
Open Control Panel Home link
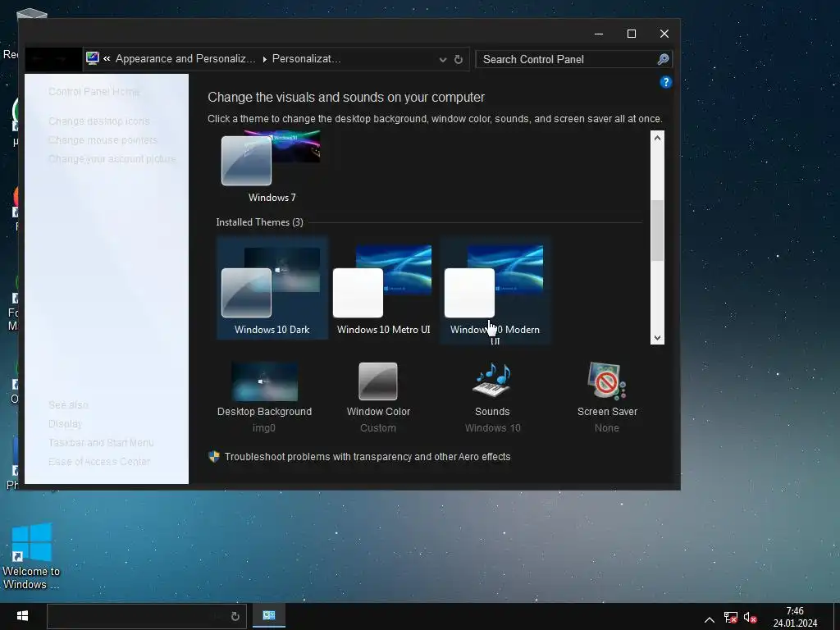(x=94, y=92)
